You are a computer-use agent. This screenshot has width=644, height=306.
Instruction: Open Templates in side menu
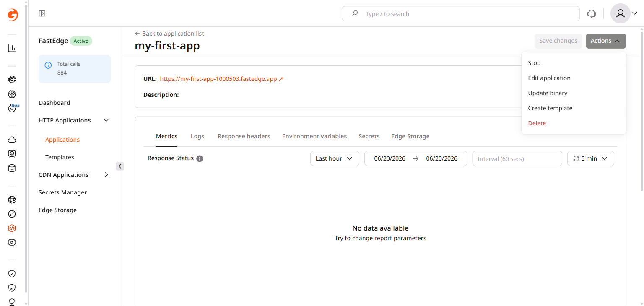click(60, 157)
